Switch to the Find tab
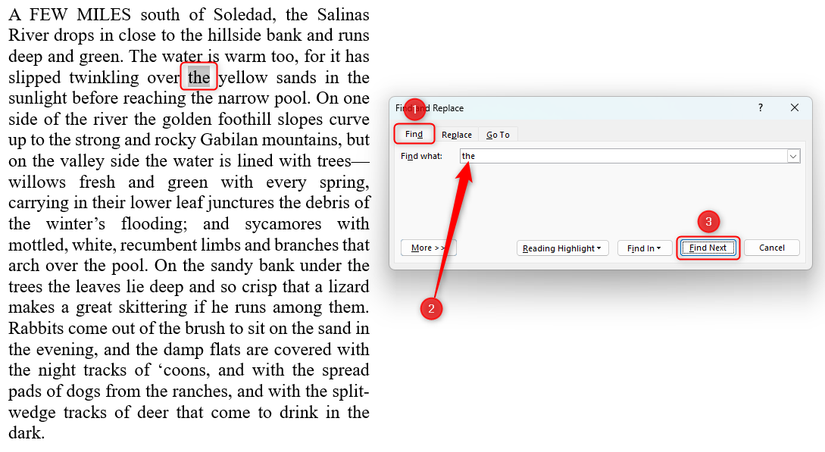This screenshot has height=452, width=825. (x=414, y=134)
